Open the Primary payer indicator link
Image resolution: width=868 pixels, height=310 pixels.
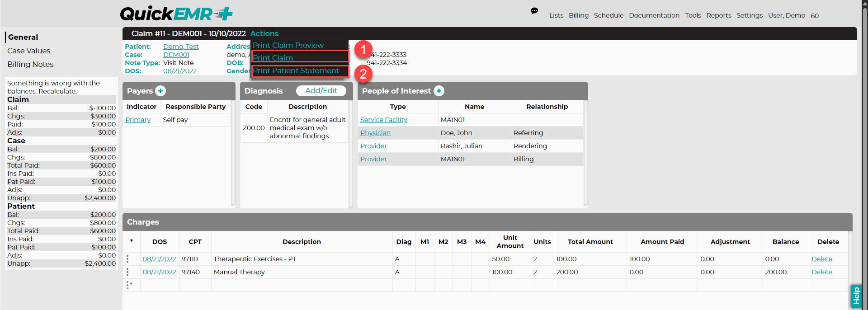[138, 120]
